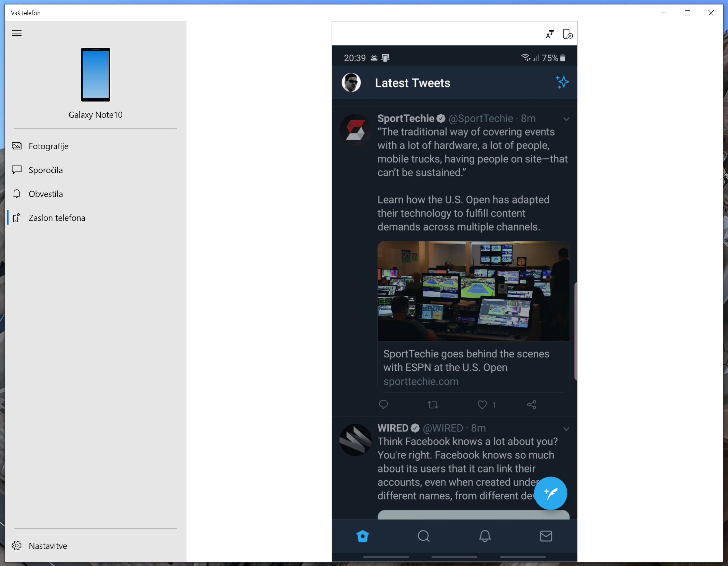Expand WIRED tweet options chevron

[x=566, y=429]
